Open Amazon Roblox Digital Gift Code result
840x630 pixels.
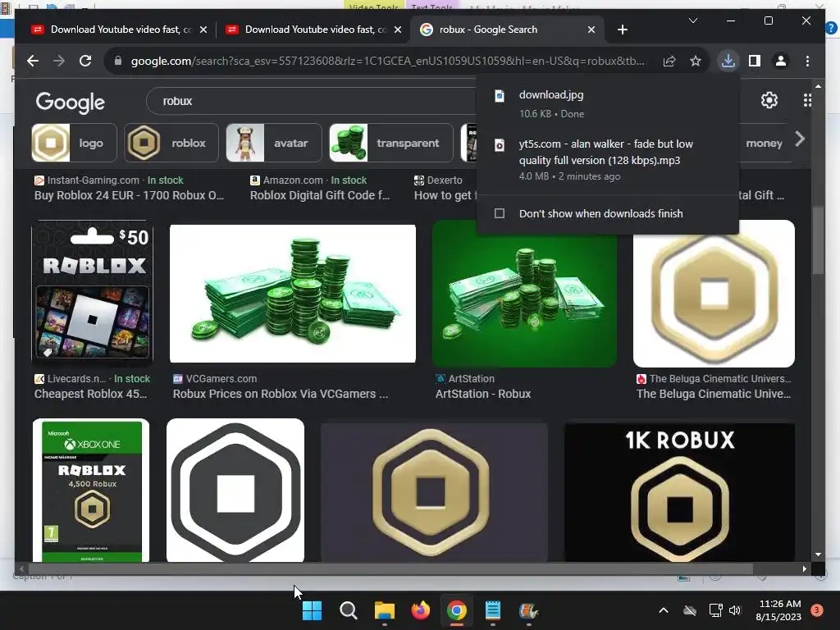tap(320, 195)
